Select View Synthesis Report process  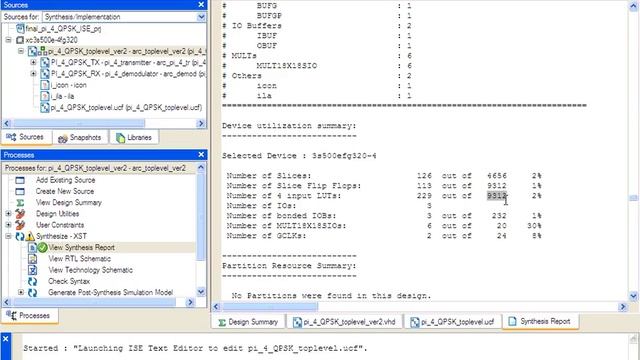coord(81,247)
